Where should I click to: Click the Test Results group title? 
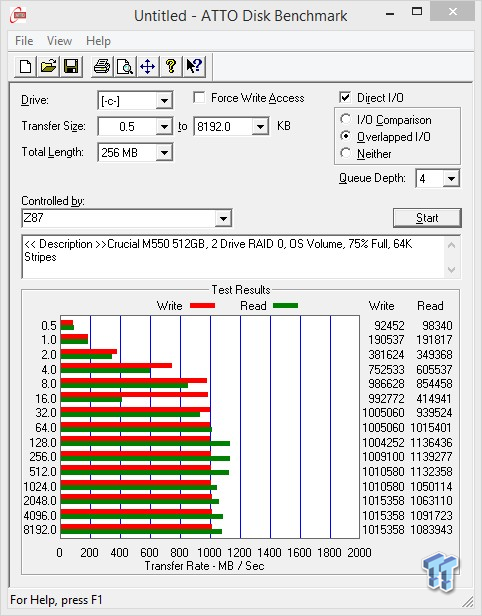241,290
